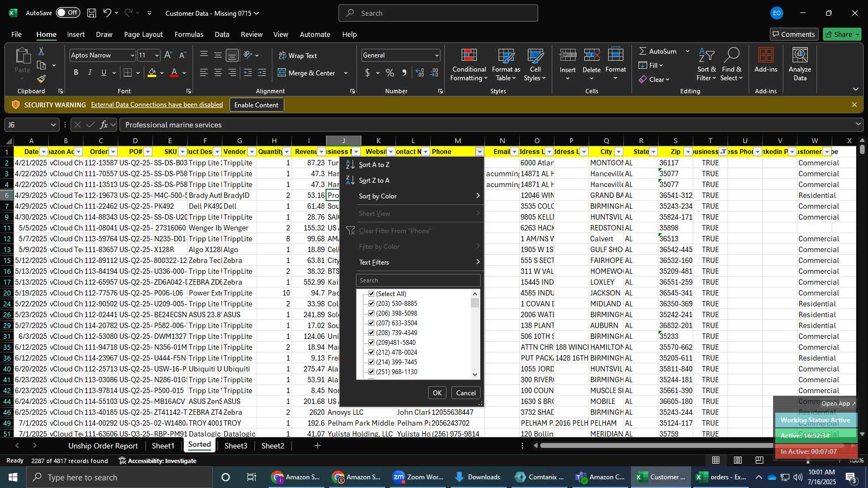Uncheck the (Select All) filter checkbox
Image resolution: width=868 pixels, height=488 pixels.
coord(372,294)
